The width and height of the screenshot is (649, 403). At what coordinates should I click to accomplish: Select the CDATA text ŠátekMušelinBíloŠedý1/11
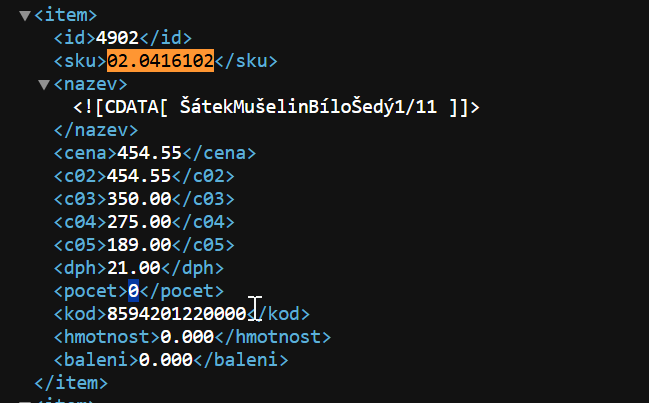tap(308, 107)
